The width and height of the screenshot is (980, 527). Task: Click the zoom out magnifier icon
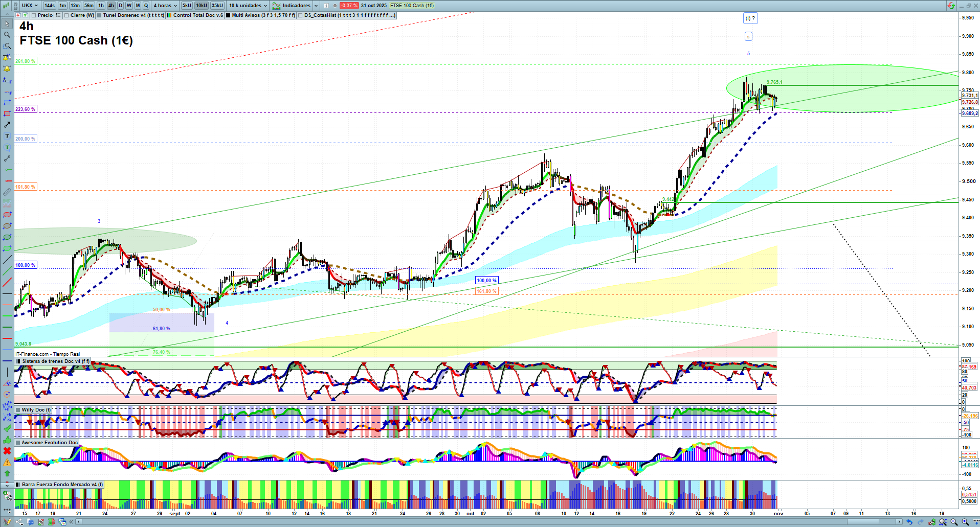tap(954, 522)
